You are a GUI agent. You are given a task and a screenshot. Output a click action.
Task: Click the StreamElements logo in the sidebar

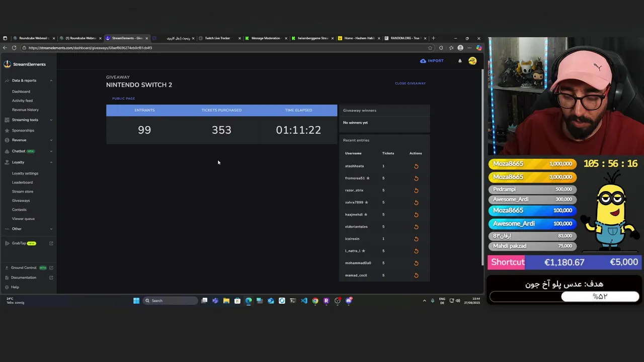(25, 64)
